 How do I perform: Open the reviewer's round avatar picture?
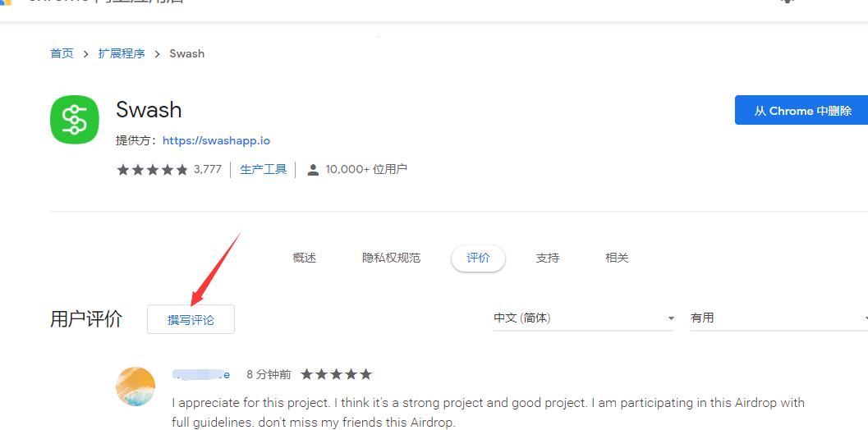point(135,387)
